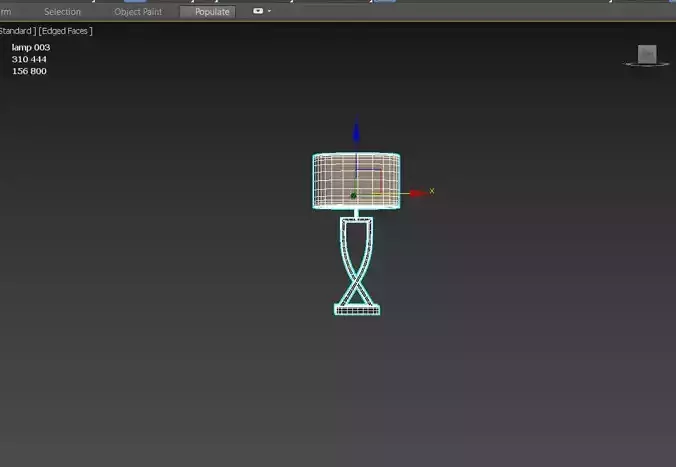The image size is (676, 467).
Task: Switch to the Object Paint tab
Action: tap(138, 12)
